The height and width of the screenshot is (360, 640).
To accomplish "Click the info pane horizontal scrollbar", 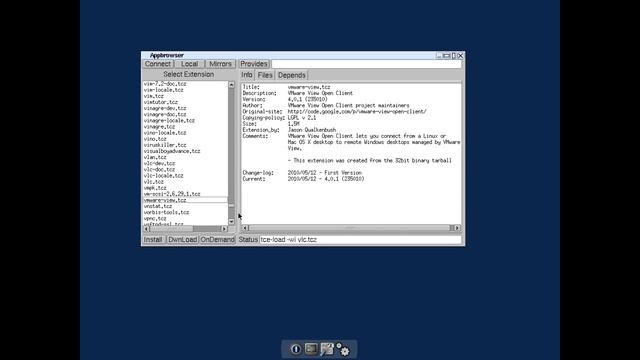I will 351,228.
